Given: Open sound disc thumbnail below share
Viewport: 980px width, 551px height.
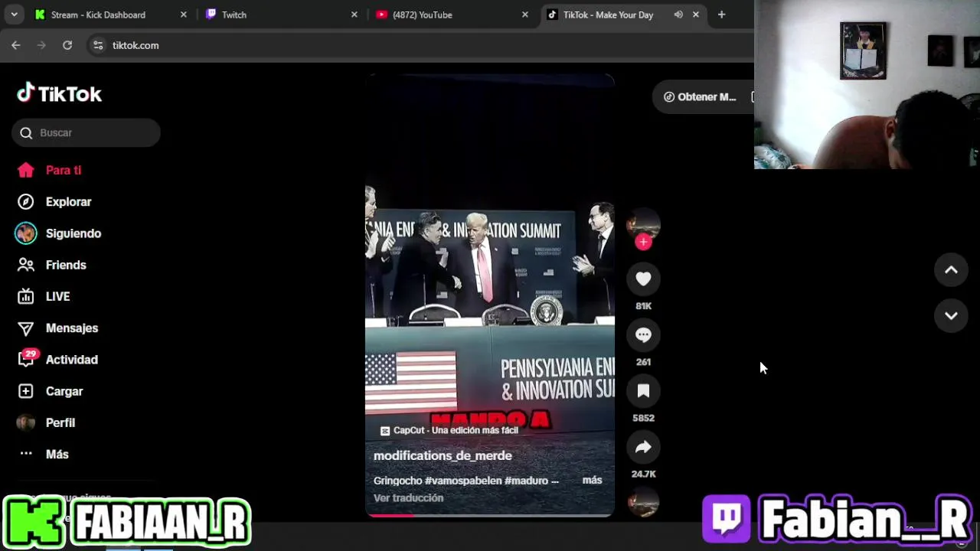Looking at the screenshot, I should pyautogui.click(x=643, y=502).
